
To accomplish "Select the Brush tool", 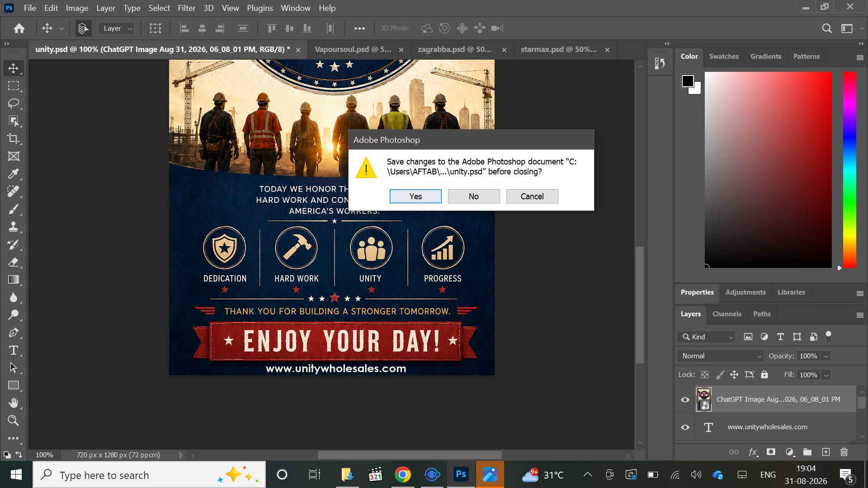I will [14, 209].
